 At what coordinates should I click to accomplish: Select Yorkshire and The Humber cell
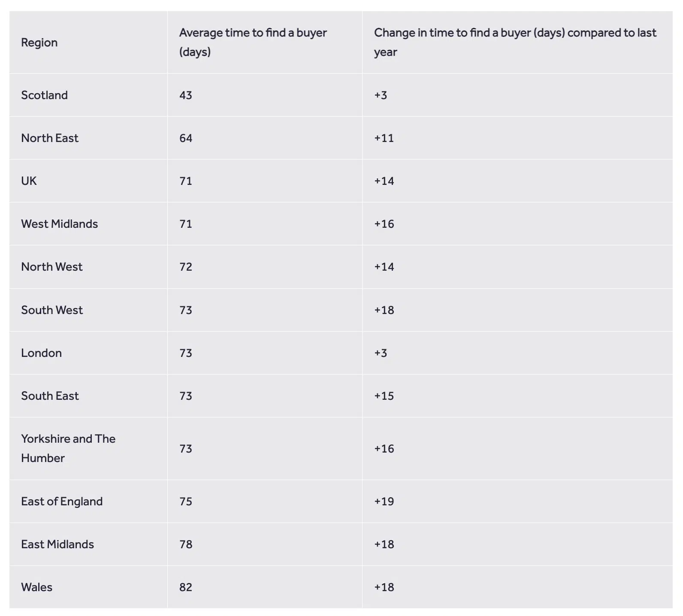(68, 448)
